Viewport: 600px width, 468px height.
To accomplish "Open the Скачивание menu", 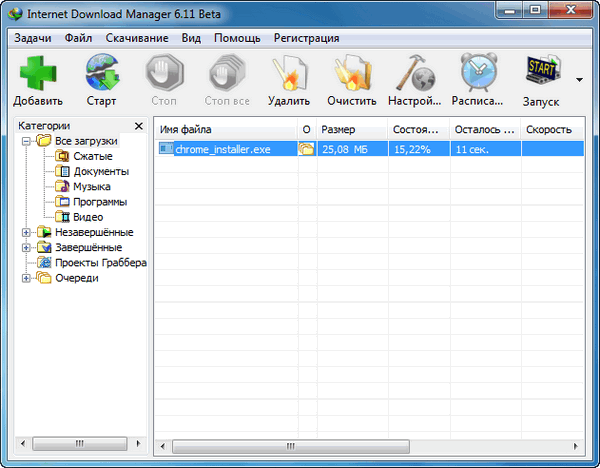I will tap(140, 38).
